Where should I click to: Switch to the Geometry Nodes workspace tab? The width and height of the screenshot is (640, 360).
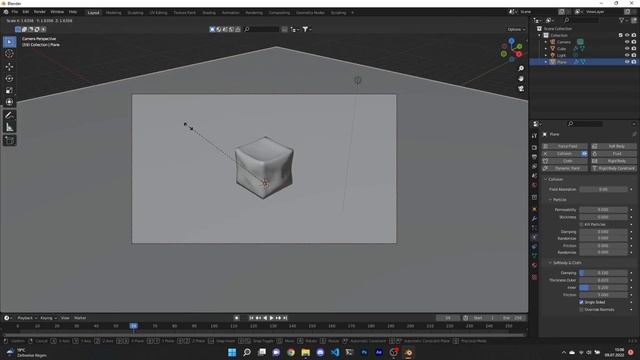click(x=310, y=13)
